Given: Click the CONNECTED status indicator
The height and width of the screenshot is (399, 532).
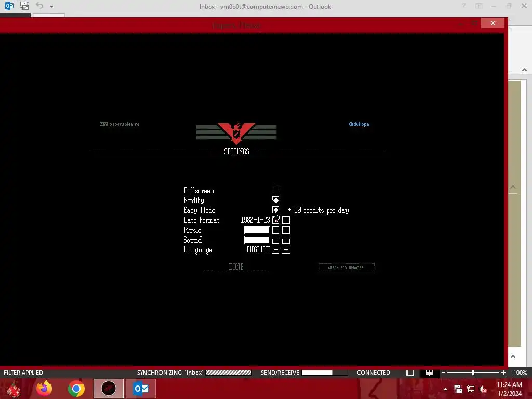Looking at the screenshot, I should click(x=373, y=373).
